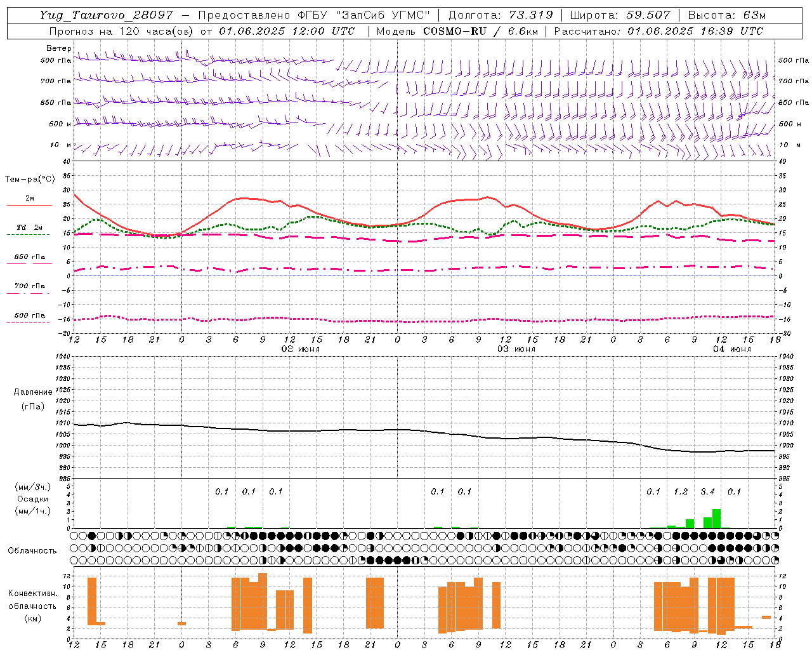Click the (мм/1ч.) precipitation unit label
The height and width of the screenshot is (650, 812).
pos(32,511)
